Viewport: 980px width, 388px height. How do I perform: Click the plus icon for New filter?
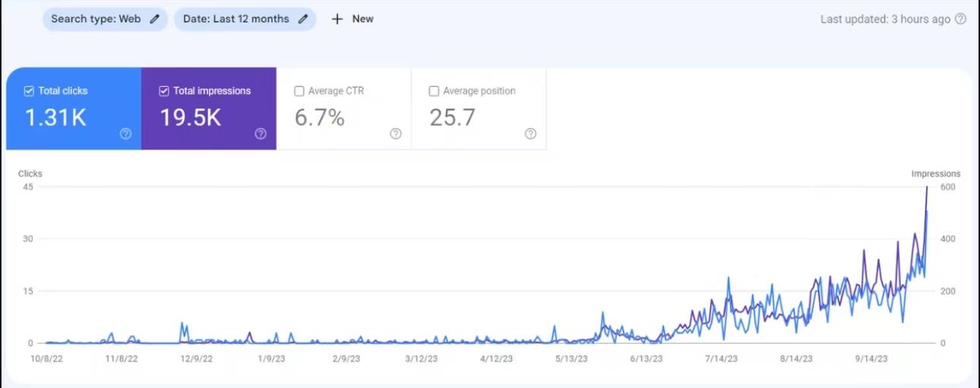click(337, 19)
